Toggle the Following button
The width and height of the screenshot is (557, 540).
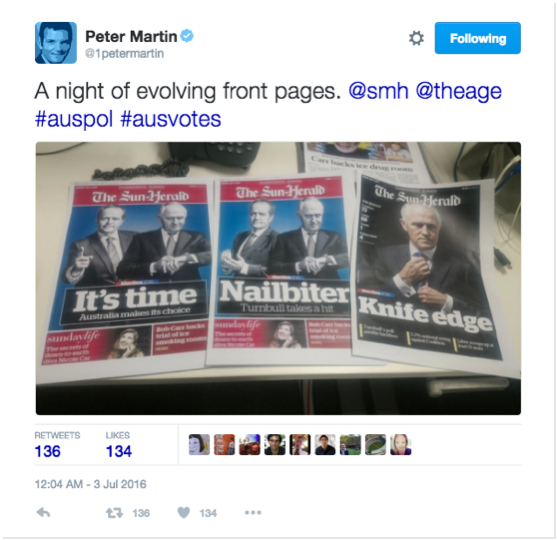pyautogui.click(x=477, y=38)
